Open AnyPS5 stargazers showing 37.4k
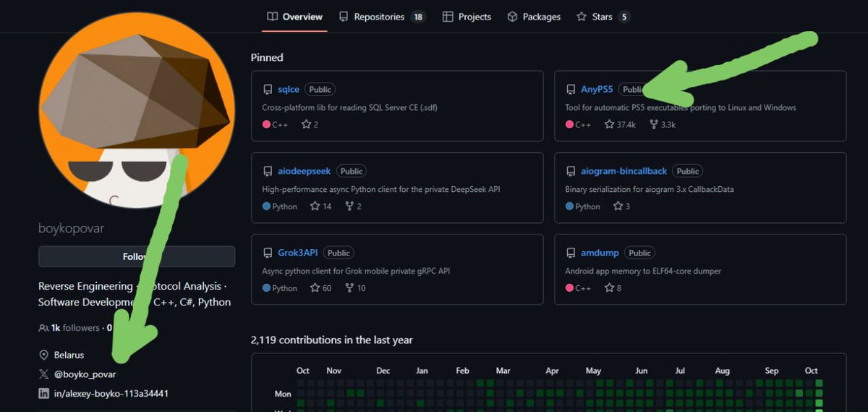Screen dimensions: 868x412 coord(620,125)
